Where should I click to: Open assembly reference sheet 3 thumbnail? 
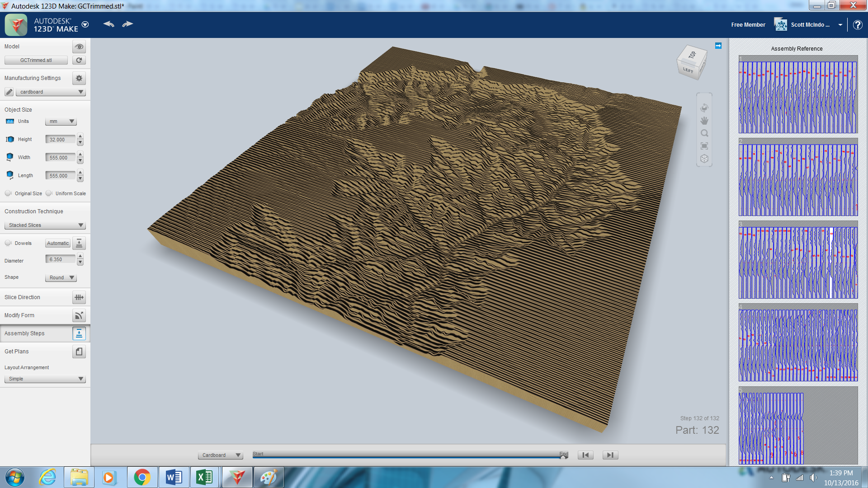(798, 260)
